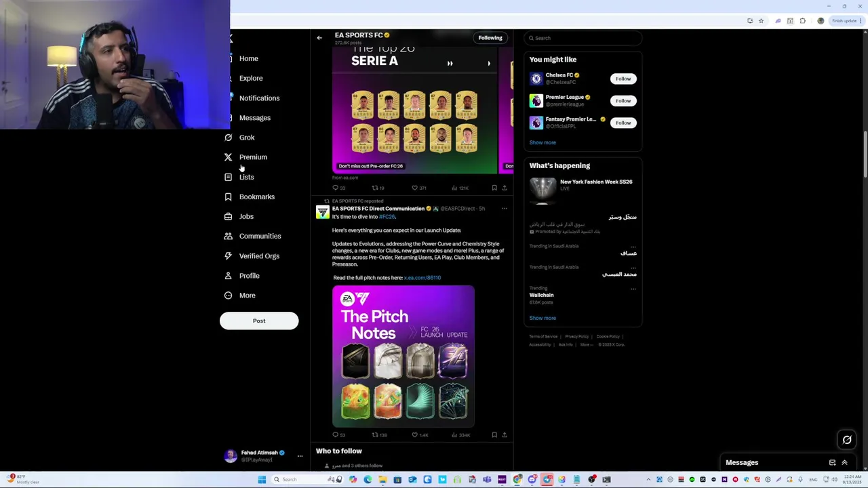
Task: Follow Premier League
Action: pos(623,101)
